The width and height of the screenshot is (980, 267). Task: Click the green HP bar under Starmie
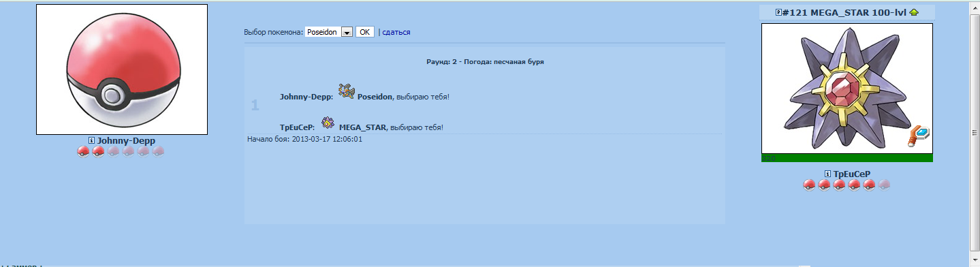click(847, 158)
